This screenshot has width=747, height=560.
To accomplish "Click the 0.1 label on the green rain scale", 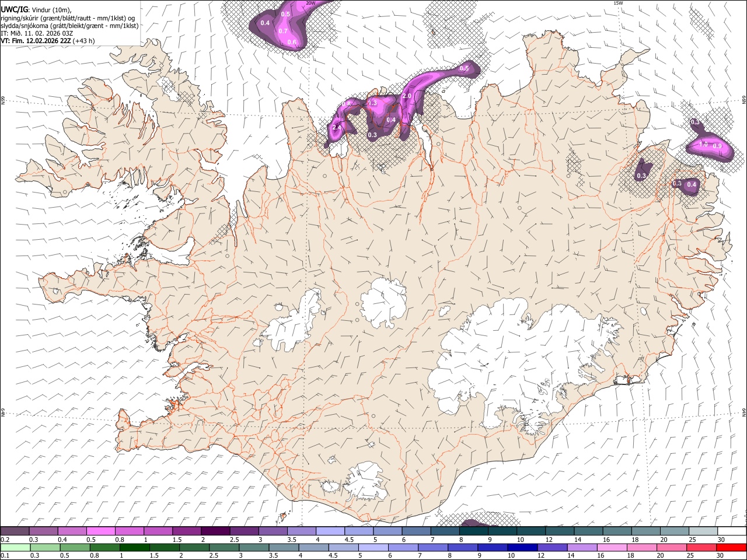I will click(x=5, y=555).
